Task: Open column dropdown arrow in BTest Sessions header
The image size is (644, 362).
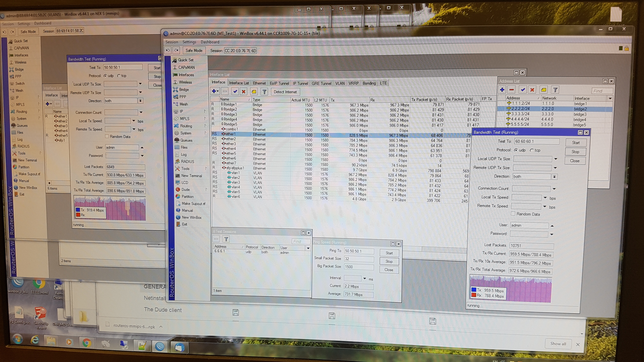Action: pyautogui.click(x=308, y=248)
